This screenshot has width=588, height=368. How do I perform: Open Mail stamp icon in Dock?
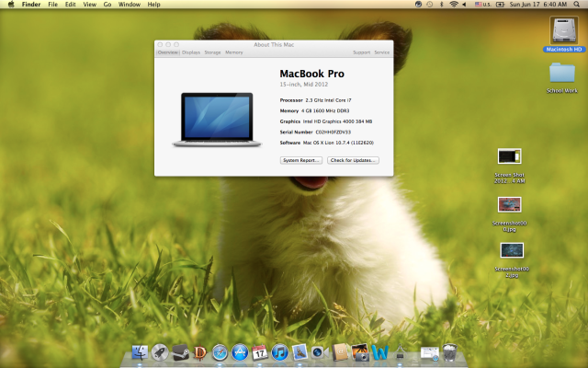pos(300,352)
